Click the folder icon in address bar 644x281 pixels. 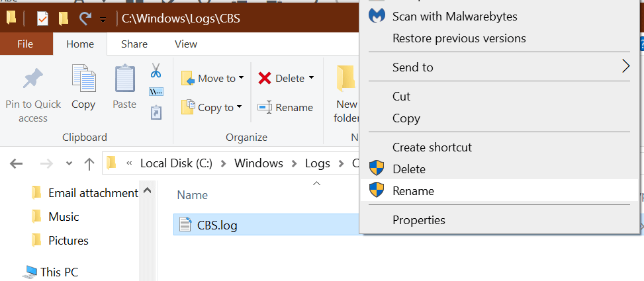point(111,164)
